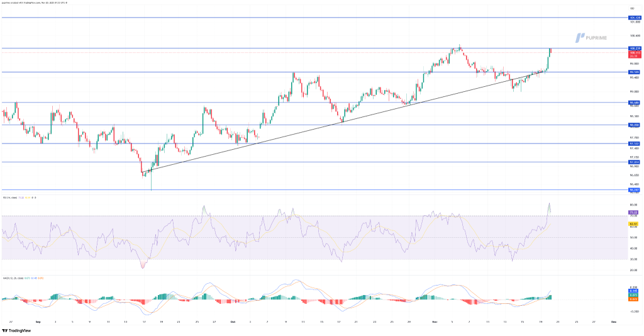Click the purple RSI value tag 73.22
644x336 pixels.
coord(635,213)
